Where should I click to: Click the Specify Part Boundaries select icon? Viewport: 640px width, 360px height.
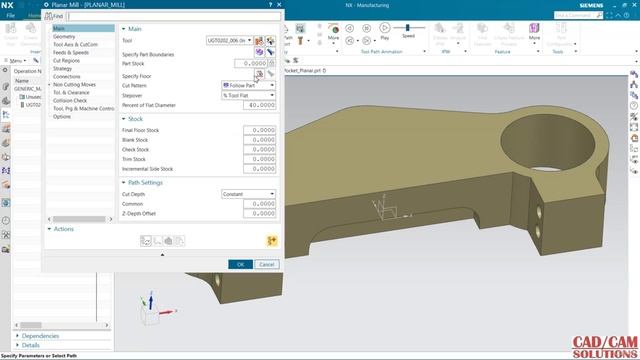pos(259,52)
